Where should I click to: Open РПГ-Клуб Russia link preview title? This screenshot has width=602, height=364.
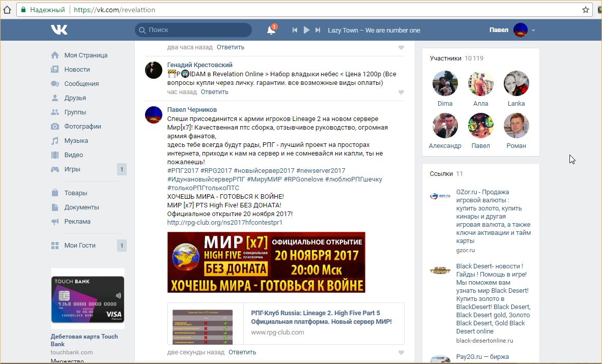point(321,317)
